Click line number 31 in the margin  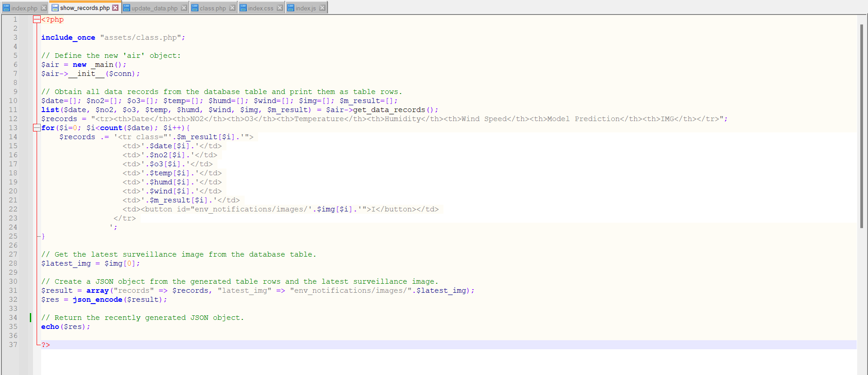pyautogui.click(x=13, y=291)
